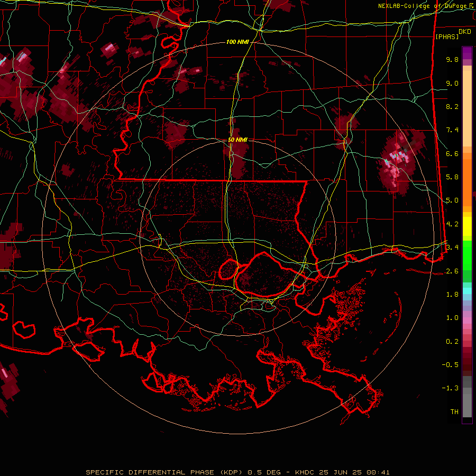Pick the cyan segment of the color bar
The height and width of the screenshot is (476, 476).
click(467, 291)
